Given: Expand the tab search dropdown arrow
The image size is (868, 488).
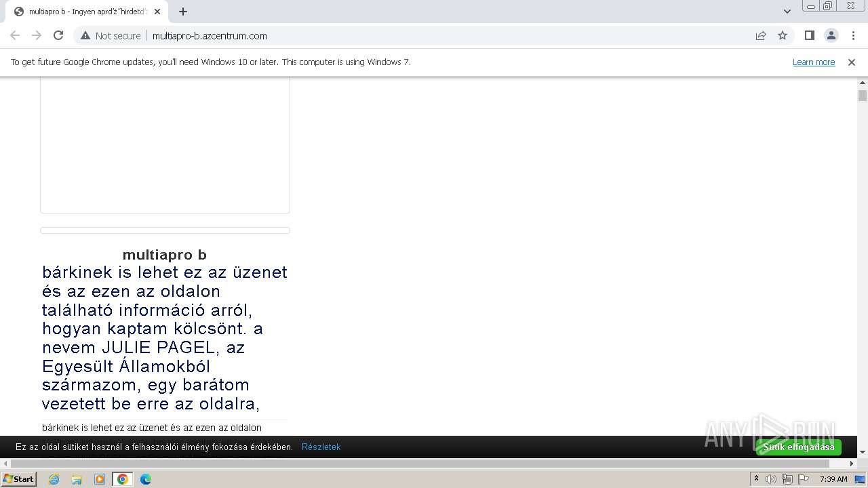Looking at the screenshot, I should point(787,12).
